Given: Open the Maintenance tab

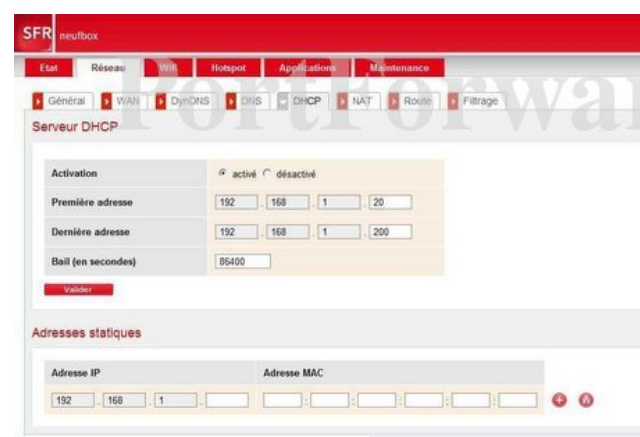Looking at the screenshot, I should tap(399, 68).
